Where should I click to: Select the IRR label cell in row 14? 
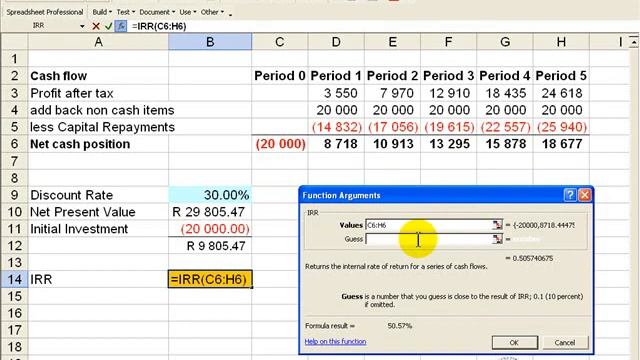[x=98, y=280]
